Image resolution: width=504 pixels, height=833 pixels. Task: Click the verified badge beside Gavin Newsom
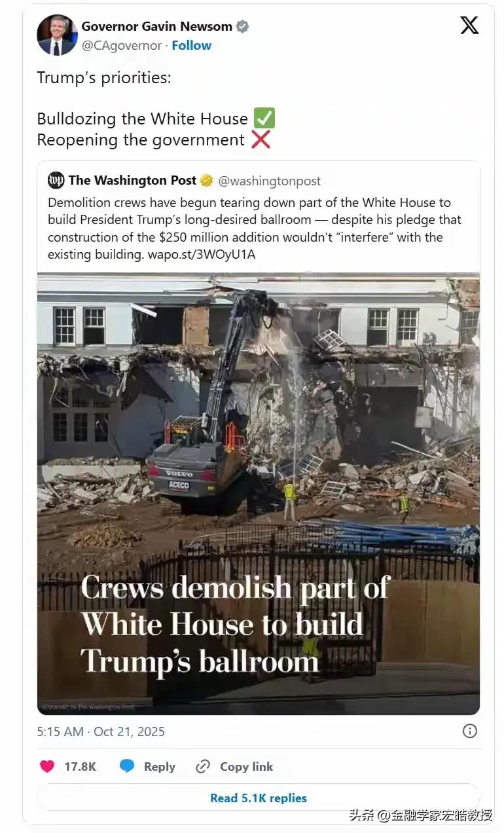pos(242,27)
